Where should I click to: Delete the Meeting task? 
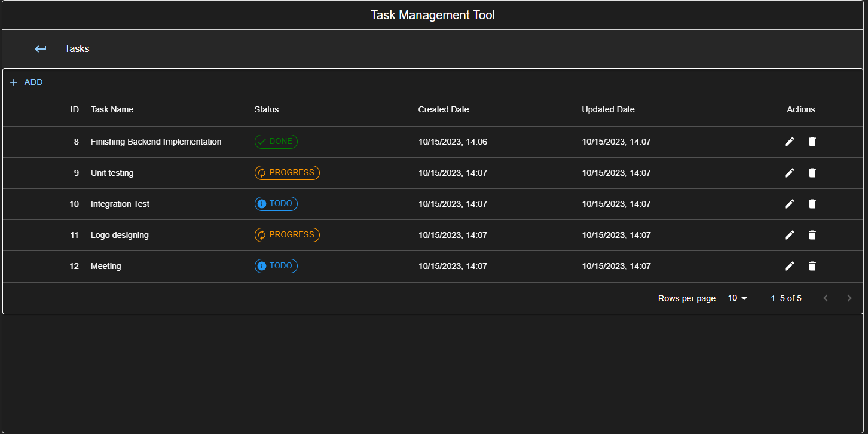coord(812,266)
